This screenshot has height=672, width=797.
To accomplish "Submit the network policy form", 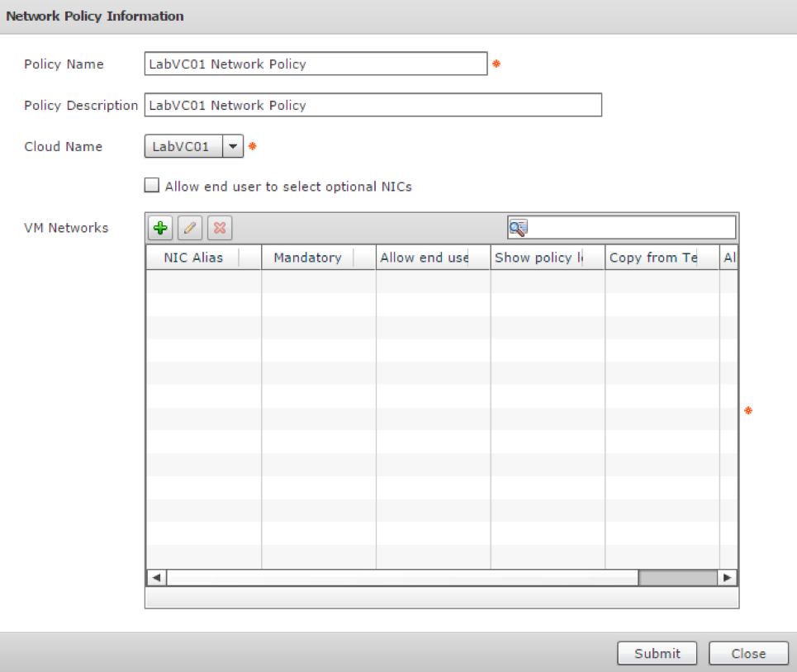I will (x=657, y=653).
